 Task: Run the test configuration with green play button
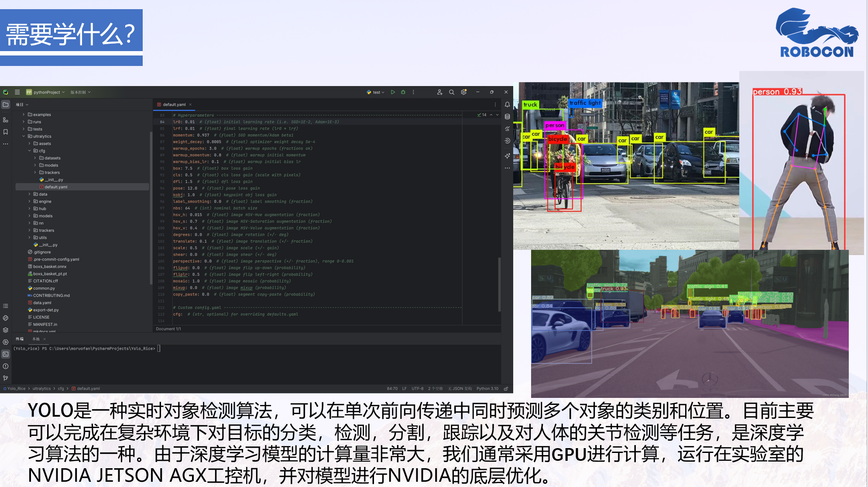click(x=393, y=92)
